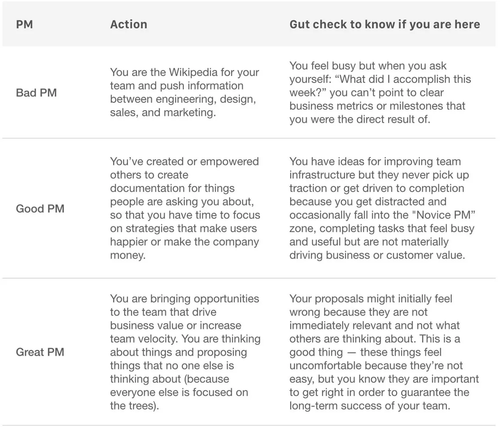Click the Action column header
Image resolution: width=500 pixels, height=427 pixels.
[129, 24]
